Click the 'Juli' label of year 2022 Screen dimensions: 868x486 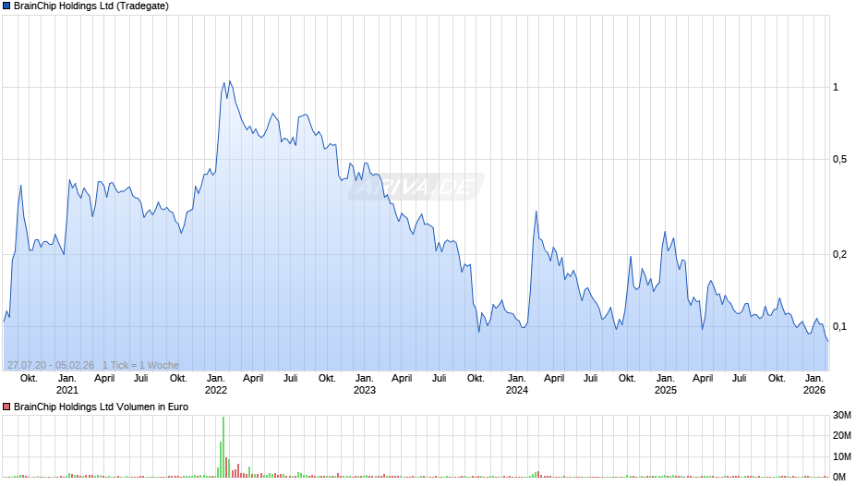(x=291, y=379)
